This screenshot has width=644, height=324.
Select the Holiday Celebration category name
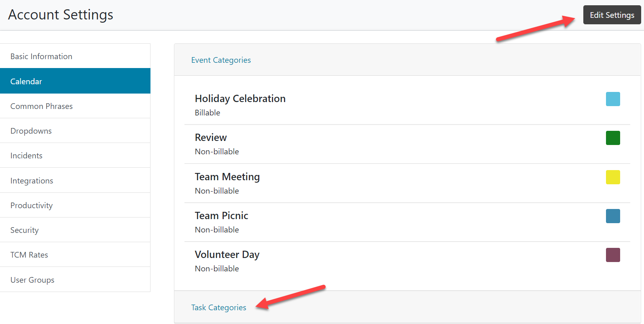click(240, 98)
